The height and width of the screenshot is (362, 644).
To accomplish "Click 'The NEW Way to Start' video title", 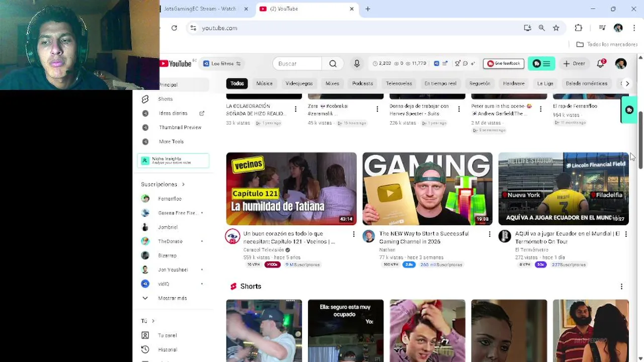I will tap(424, 237).
